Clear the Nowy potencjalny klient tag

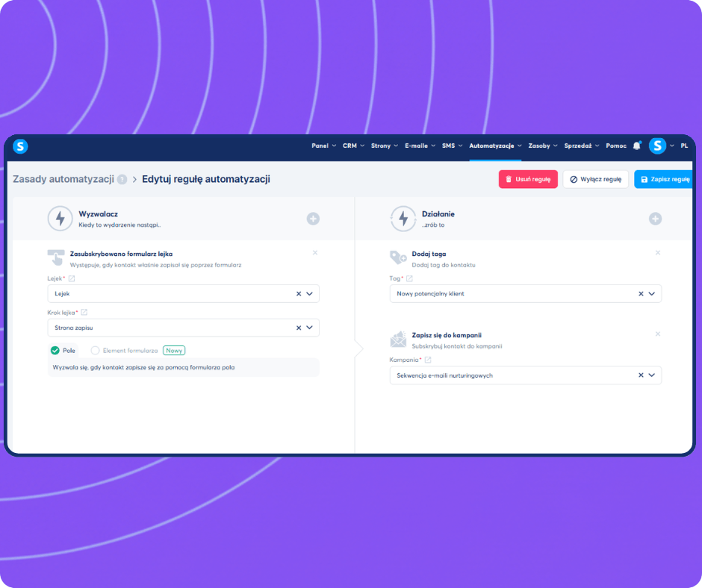641,293
